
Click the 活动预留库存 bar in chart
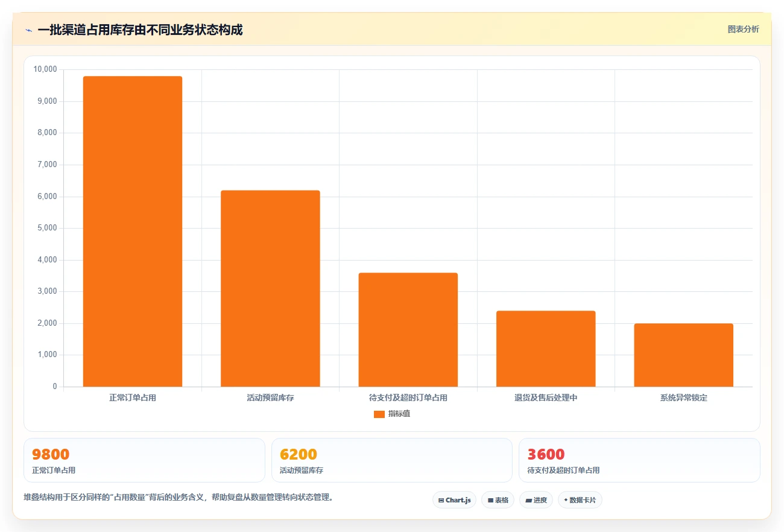pos(270,288)
